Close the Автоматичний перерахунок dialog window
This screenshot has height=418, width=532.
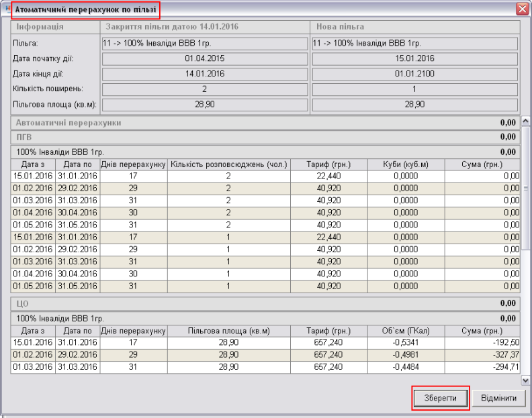[x=523, y=9]
